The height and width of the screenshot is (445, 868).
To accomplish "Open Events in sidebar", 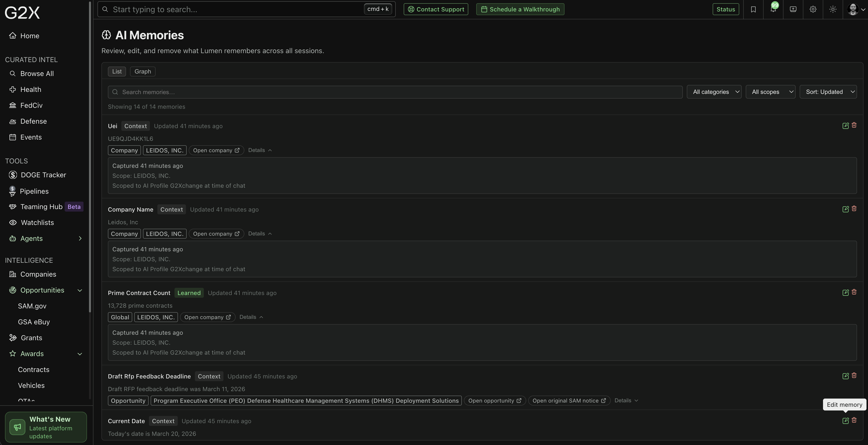I will [26, 137].
